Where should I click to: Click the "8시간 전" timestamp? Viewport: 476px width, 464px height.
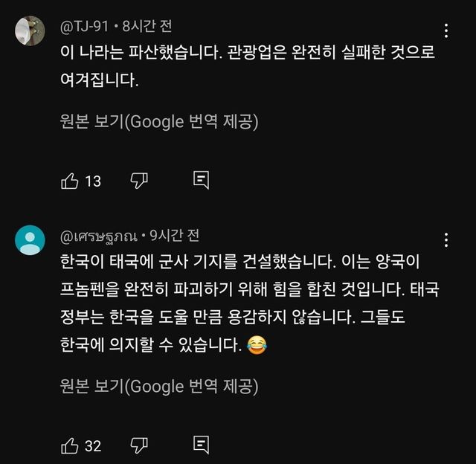coord(145,27)
